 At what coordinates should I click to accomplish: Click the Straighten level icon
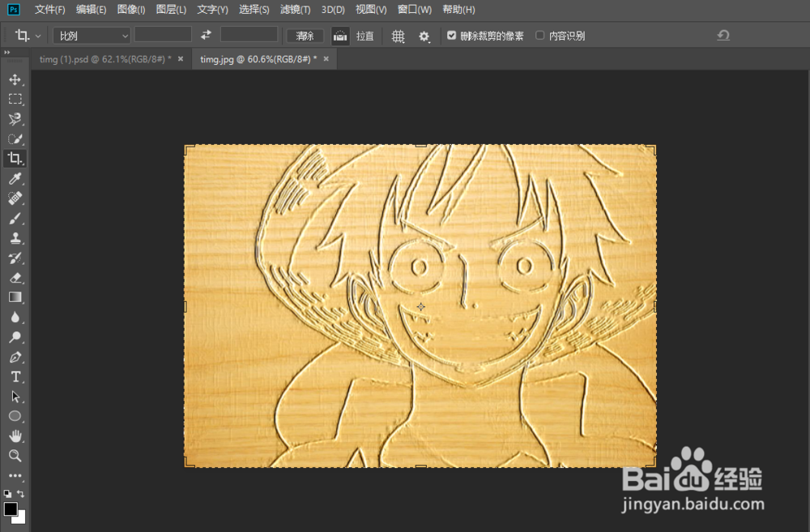(x=340, y=36)
